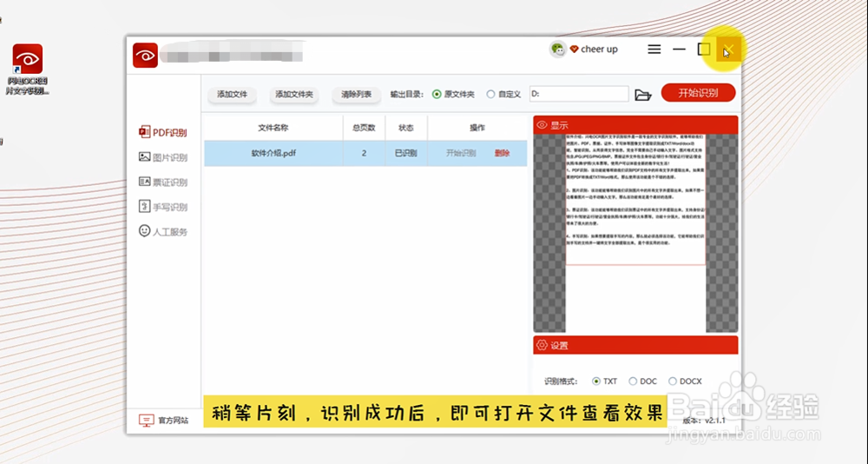
Task: Select 自定义 output radio button
Action: pyautogui.click(x=490, y=94)
